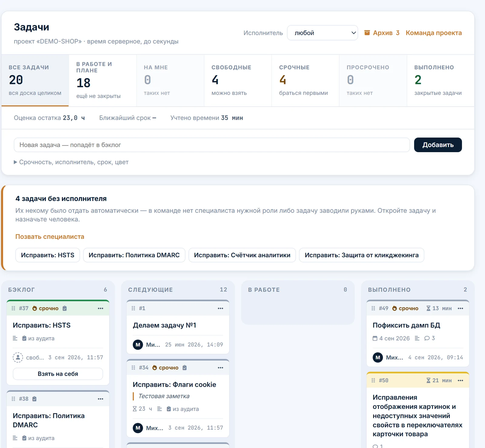Click Позвать специалиста link

tap(50, 237)
